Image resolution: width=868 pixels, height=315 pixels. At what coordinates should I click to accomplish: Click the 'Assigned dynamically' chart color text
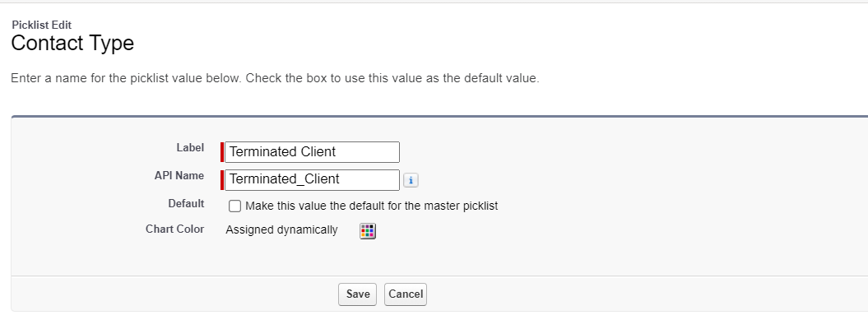pyautogui.click(x=281, y=229)
